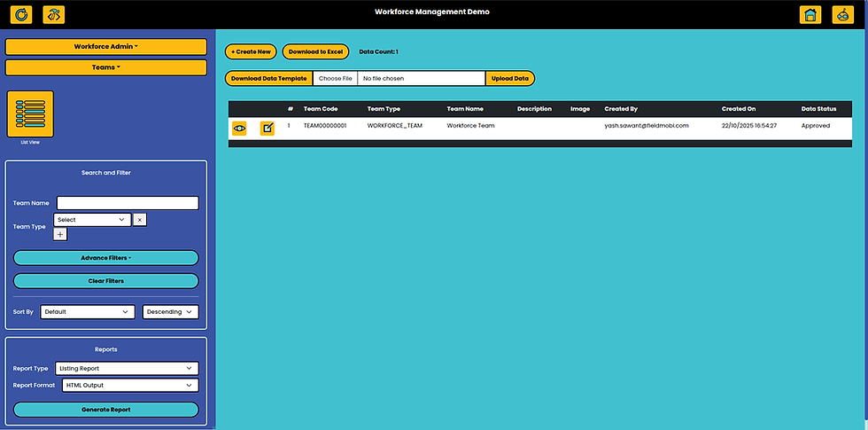
Task: Change the Descending sort order dropdown
Action: tap(170, 312)
